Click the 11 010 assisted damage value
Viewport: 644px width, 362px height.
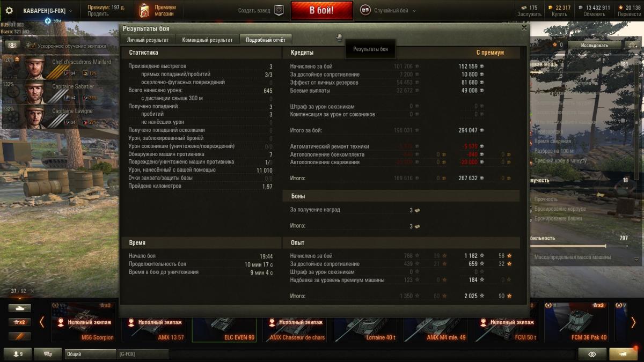click(265, 170)
